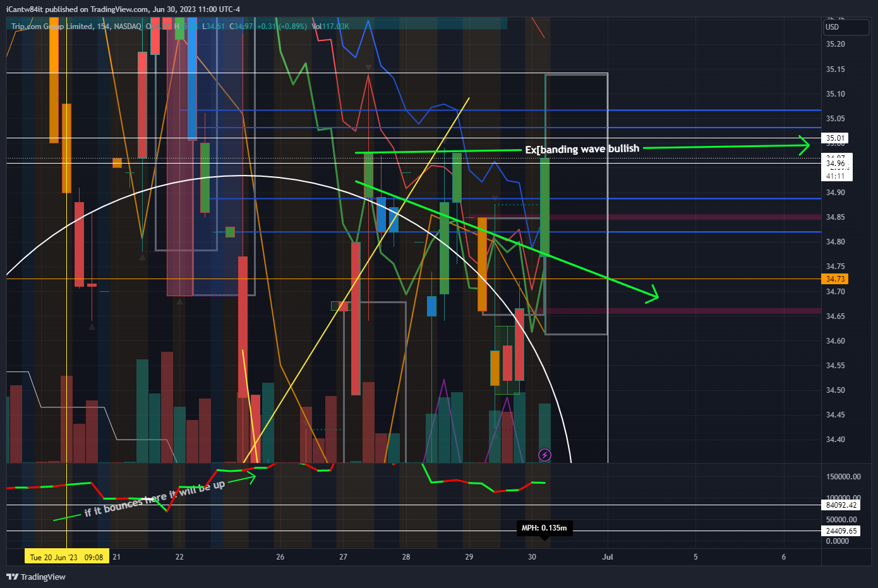878x588 pixels.
Task: Click the Jul label on time axis
Action: [x=608, y=557]
